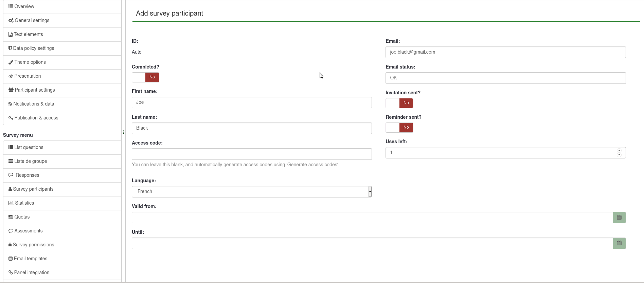Toggle the Invitation sent? switch
This screenshot has width=644, height=283.
[399, 103]
